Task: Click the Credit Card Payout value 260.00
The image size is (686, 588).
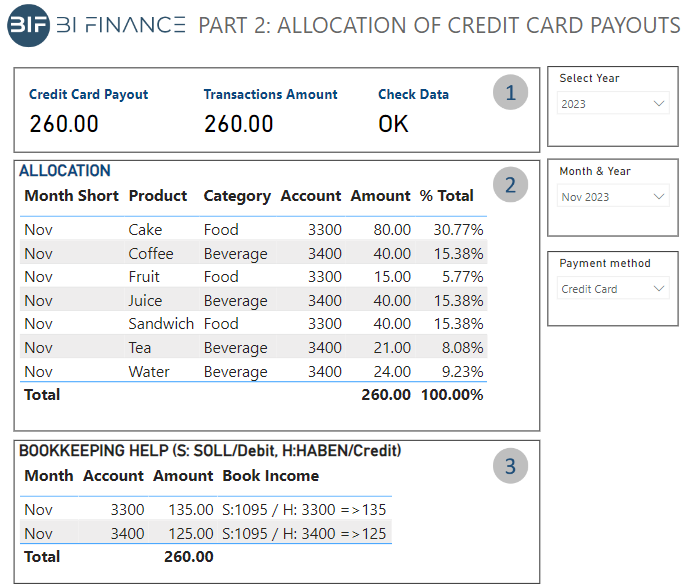Action: (x=64, y=124)
